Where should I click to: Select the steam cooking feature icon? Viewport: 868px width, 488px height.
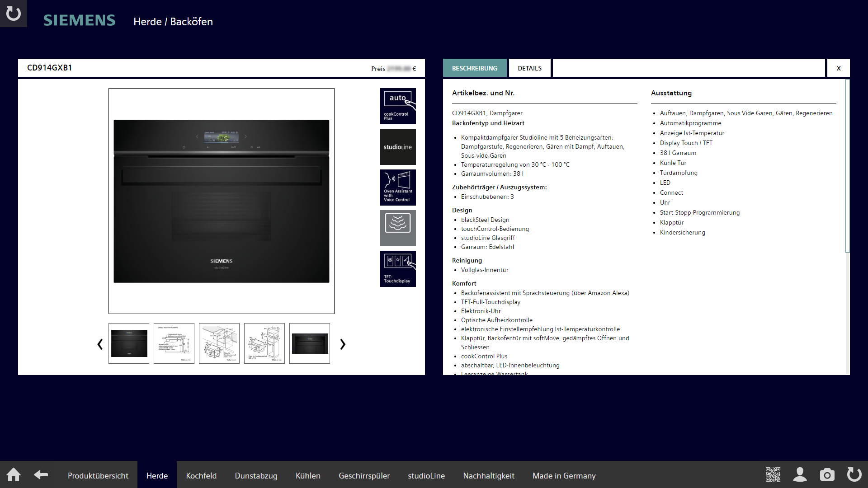coord(397,228)
